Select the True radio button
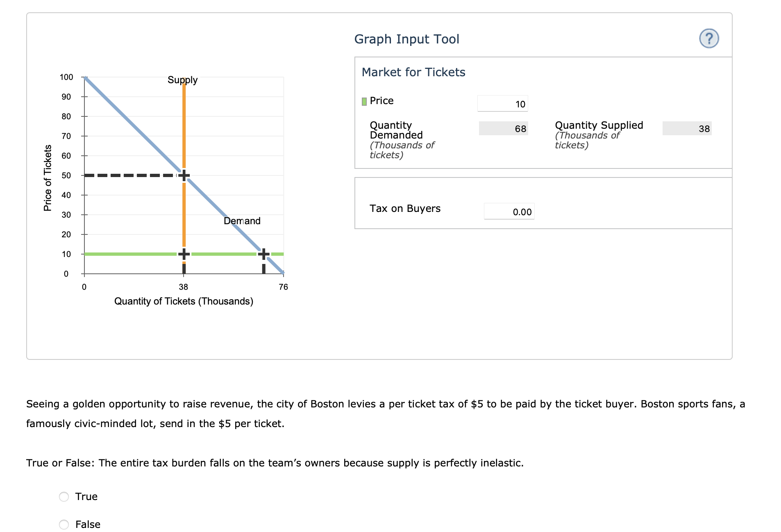Viewport: 781px width, 532px height. coord(64,496)
